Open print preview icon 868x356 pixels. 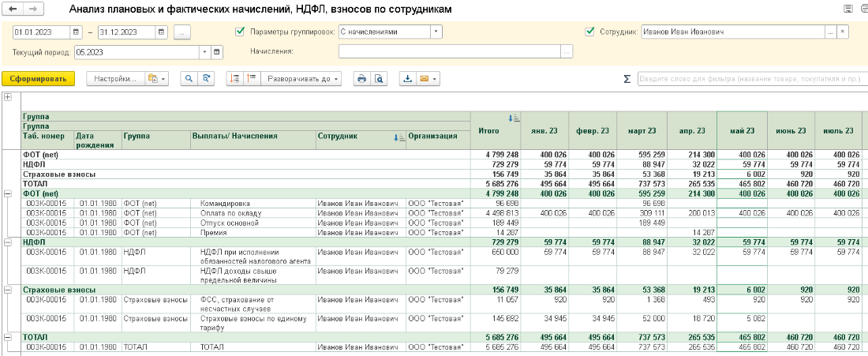click(378, 79)
